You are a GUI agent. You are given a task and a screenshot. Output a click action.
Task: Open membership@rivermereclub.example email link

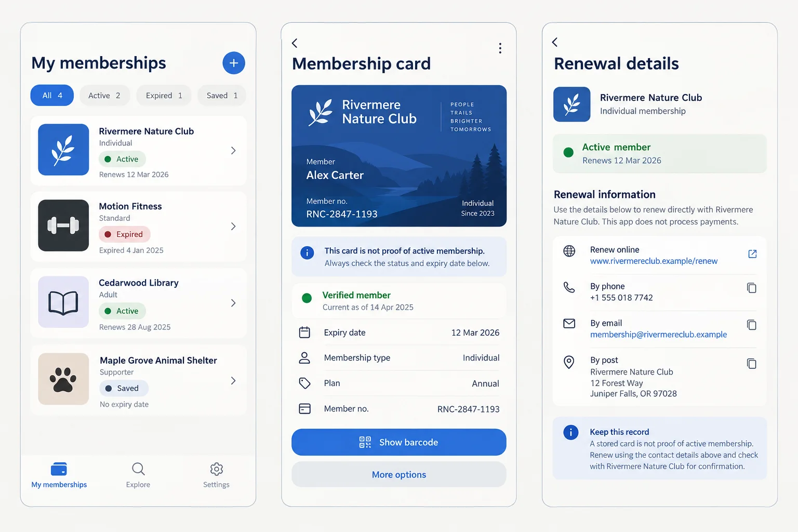coord(658,335)
